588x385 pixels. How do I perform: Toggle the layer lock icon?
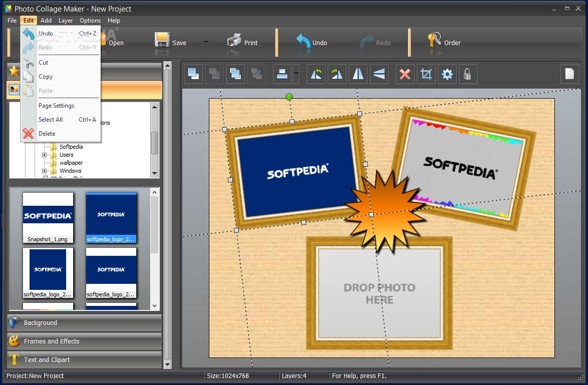[x=468, y=74]
